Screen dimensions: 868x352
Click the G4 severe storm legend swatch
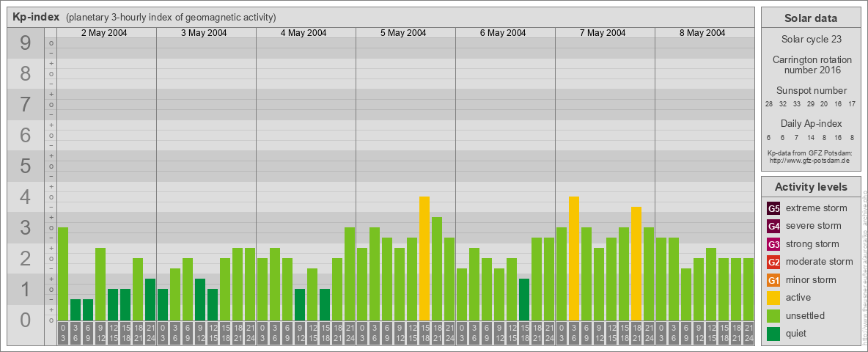click(x=773, y=227)
